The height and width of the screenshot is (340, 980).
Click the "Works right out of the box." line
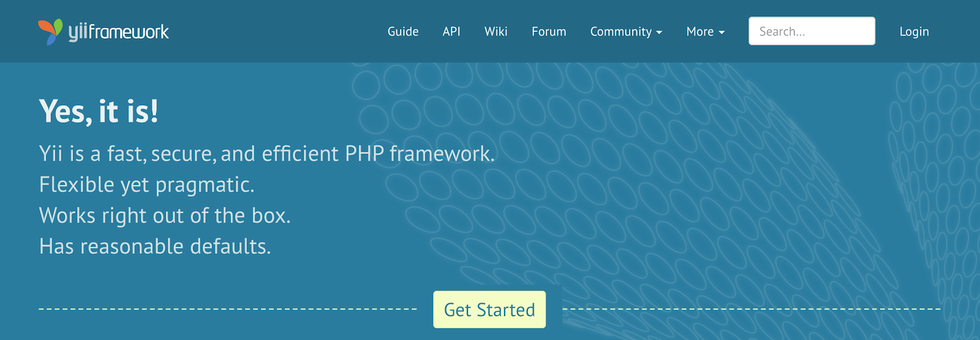coord(165,216)
